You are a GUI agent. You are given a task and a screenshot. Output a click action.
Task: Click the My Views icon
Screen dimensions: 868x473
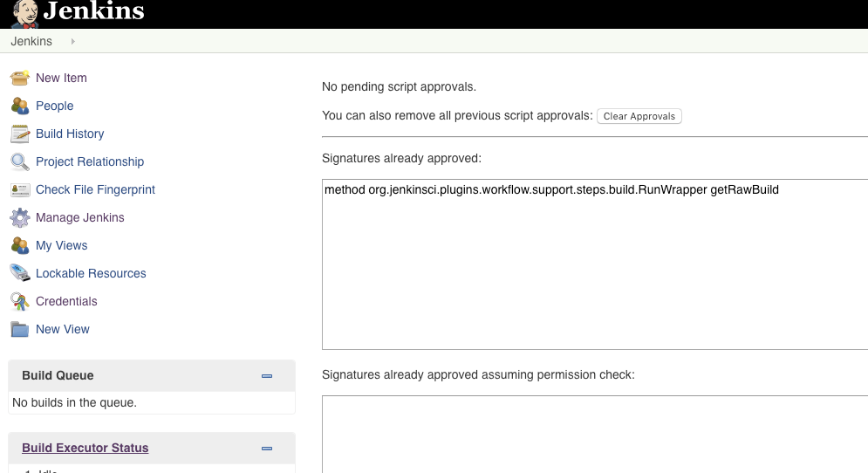point(20,245)
